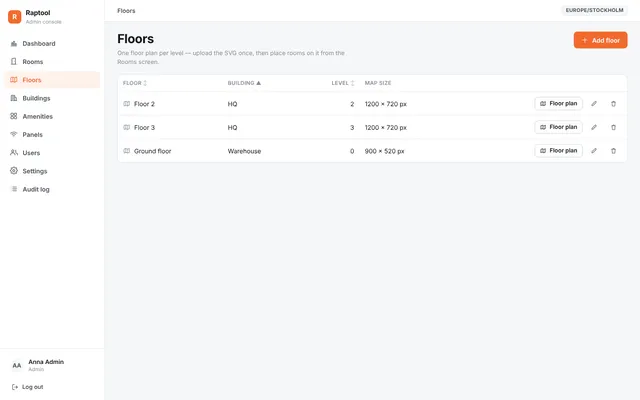Click the Rooms door icon
The height and width of the screenshot is (400, 640).
(x=14, y=62)
